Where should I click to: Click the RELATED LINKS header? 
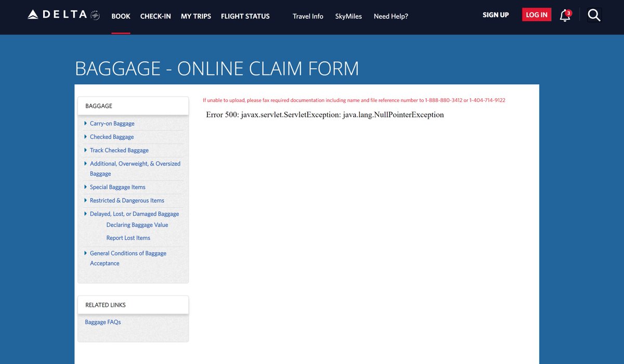[133, 305]
